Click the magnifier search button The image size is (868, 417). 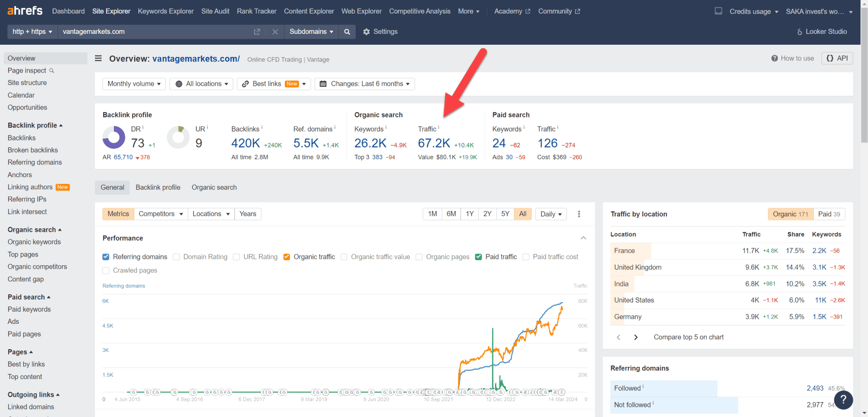click(347, 32)
